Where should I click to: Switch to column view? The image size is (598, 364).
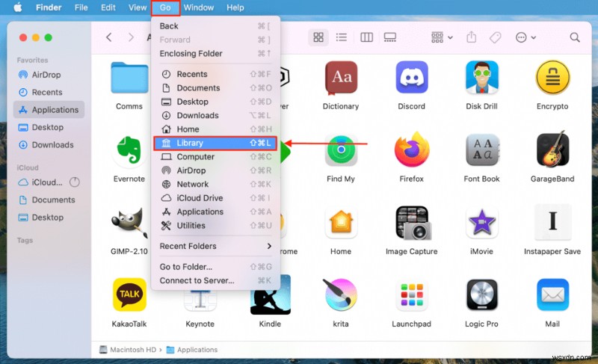click(366, 37)
